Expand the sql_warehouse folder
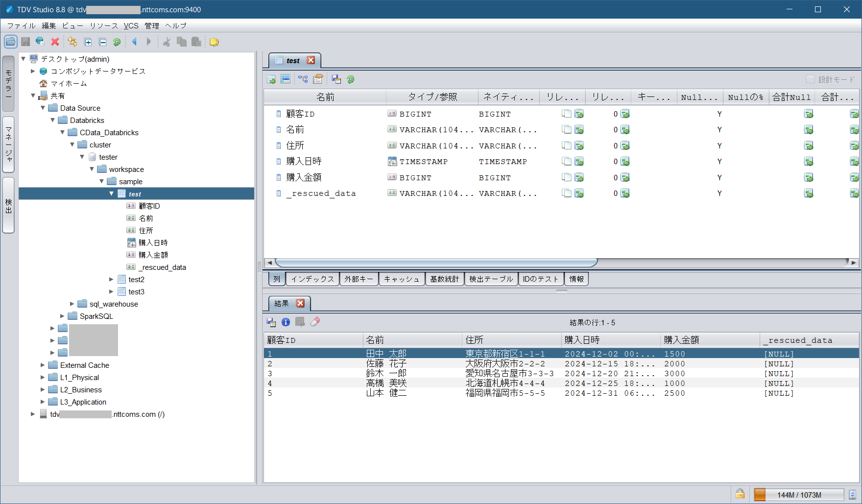This screenshot has height=504, width=862. (72, 304)
